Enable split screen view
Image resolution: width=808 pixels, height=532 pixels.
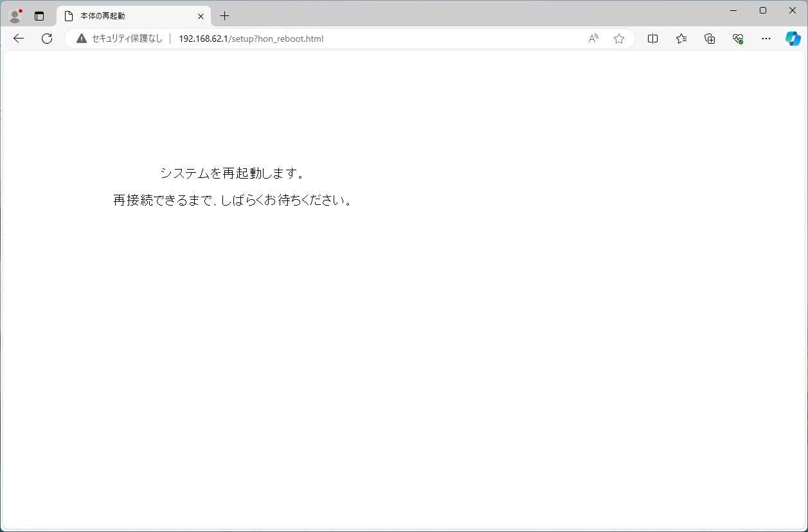tap(652, 39)
